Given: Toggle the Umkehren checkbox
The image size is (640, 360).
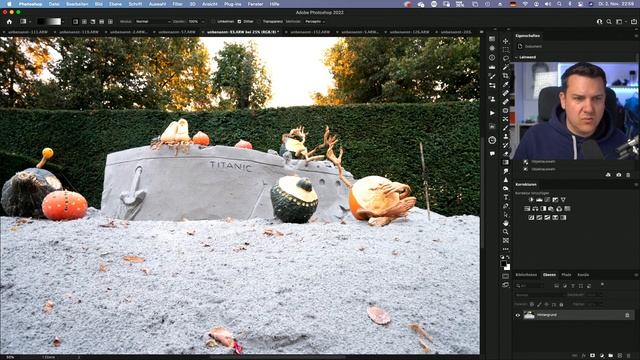Looking at the screenshot, I should (x=214, y=21).
